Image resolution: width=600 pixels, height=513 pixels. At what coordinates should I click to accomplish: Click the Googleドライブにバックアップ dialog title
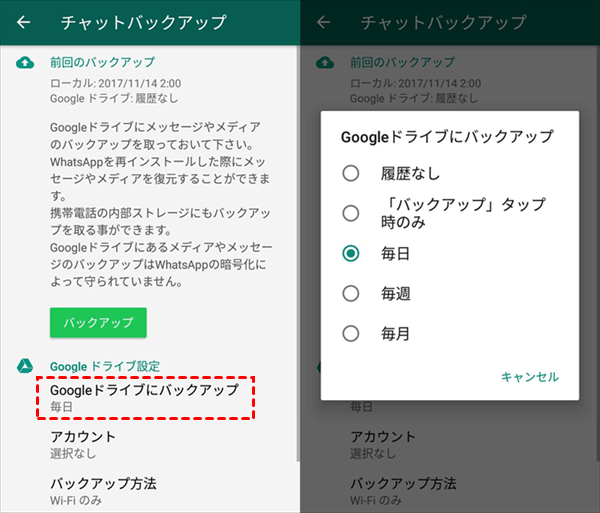coord(447,136)
